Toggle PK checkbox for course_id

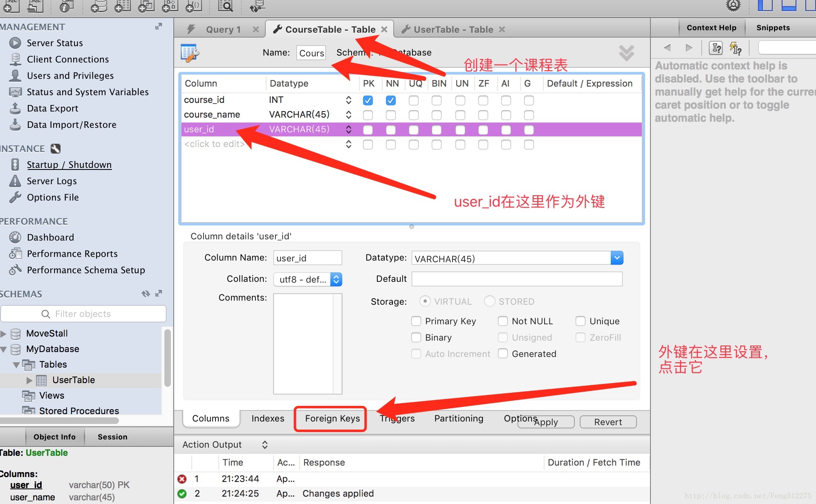coord(368,100)
